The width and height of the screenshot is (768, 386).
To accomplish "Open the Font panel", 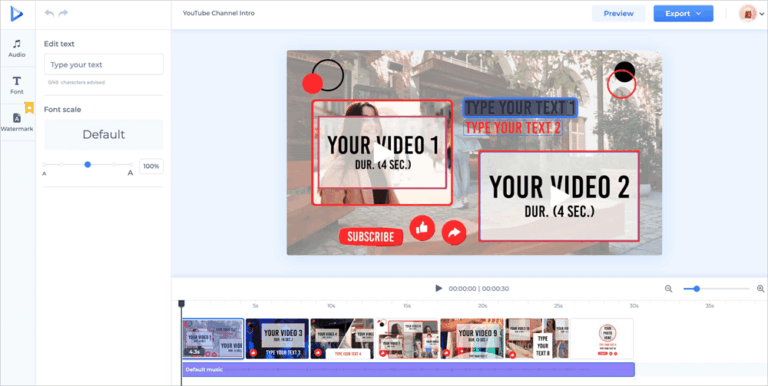I will coord(17,85).
